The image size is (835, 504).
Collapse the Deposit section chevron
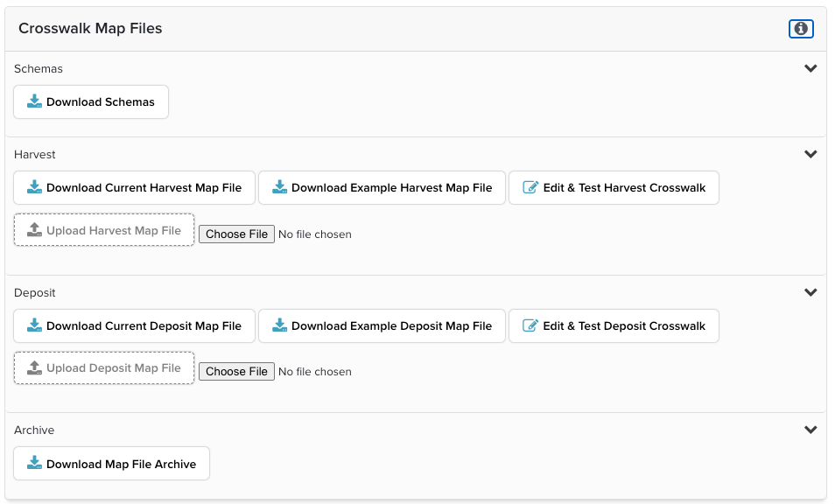point(810,292)
